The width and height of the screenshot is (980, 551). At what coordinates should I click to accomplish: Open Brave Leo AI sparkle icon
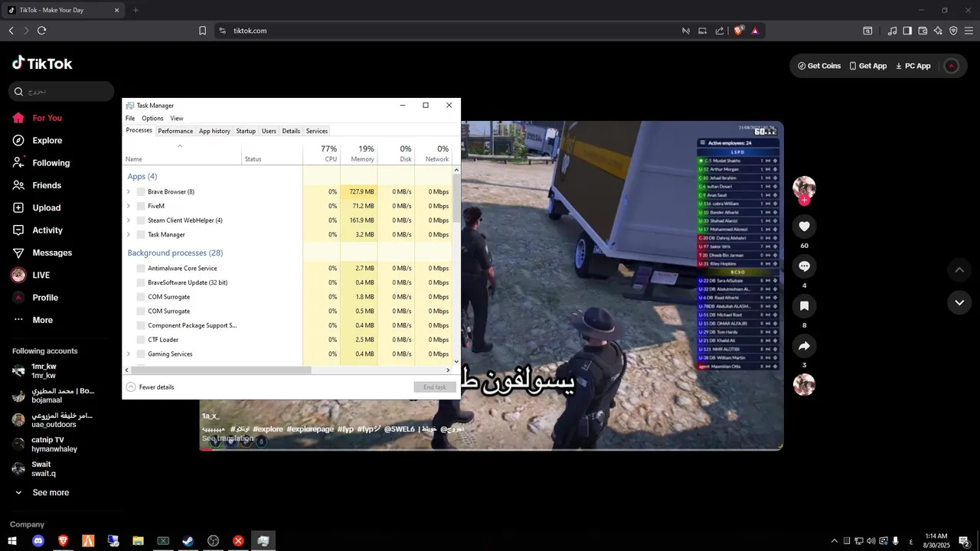pyautogui.click(x=938, y=31)
